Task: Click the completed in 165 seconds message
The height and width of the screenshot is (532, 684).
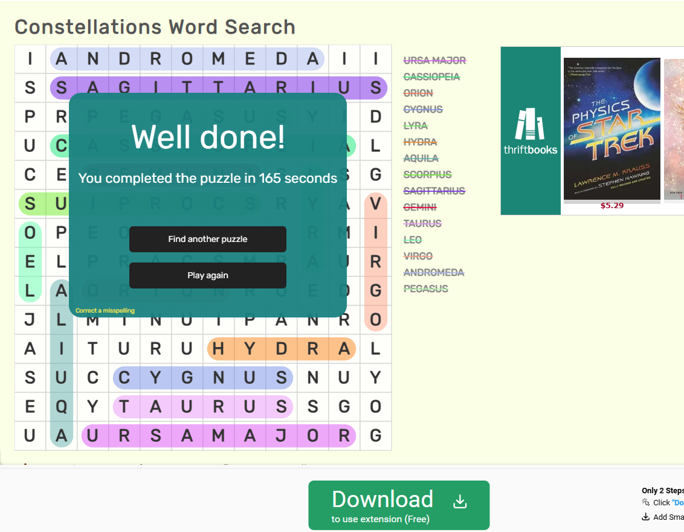Action: [x=208, y=178]
